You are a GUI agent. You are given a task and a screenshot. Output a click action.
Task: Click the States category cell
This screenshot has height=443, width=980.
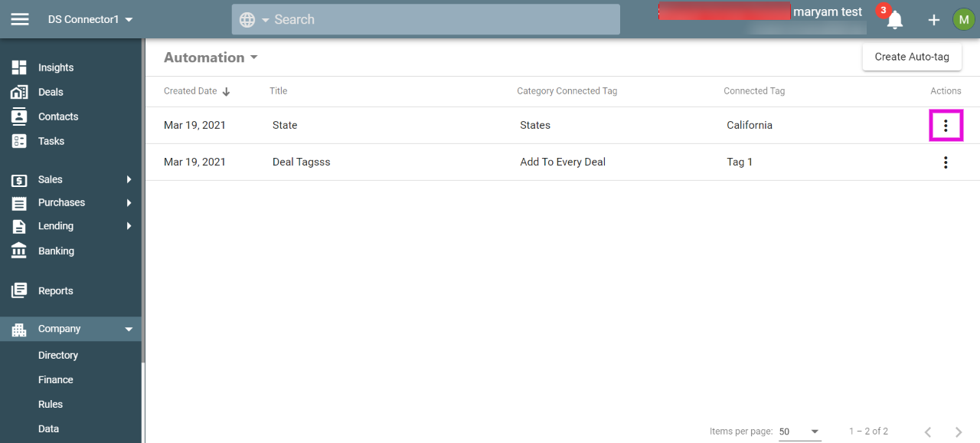[535, 126]
